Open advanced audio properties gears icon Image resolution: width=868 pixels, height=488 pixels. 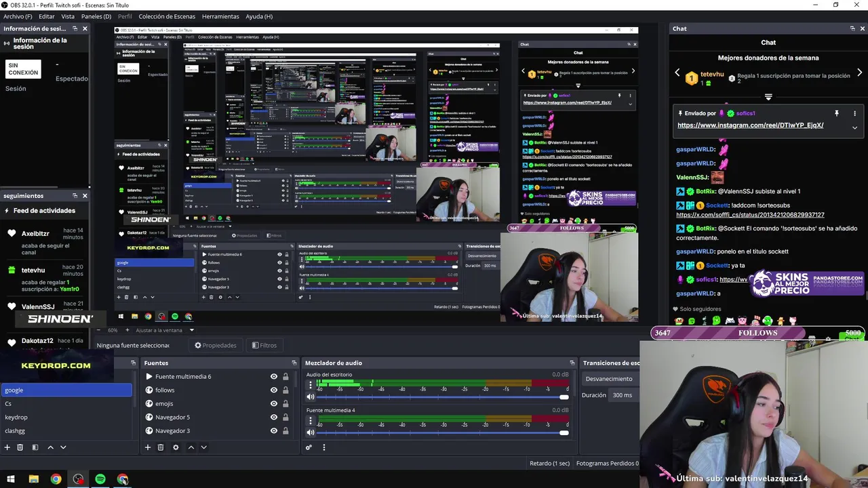pyautogui.click(x=309, y=447)
